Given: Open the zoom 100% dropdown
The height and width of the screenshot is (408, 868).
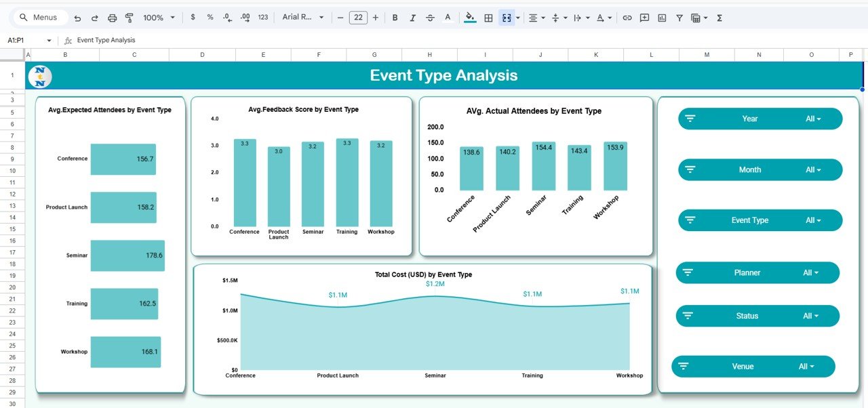Looking at the screenshot, I should pos(159,18).
